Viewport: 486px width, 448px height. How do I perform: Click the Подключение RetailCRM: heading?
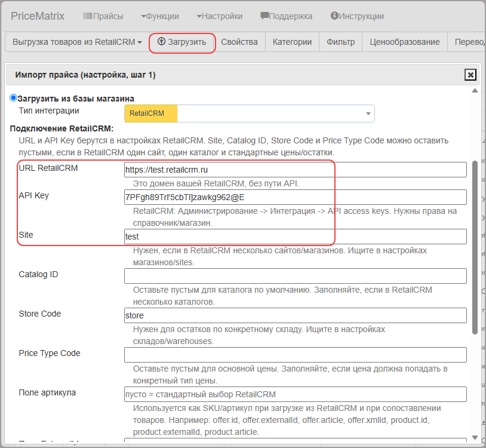pos(61,128)
